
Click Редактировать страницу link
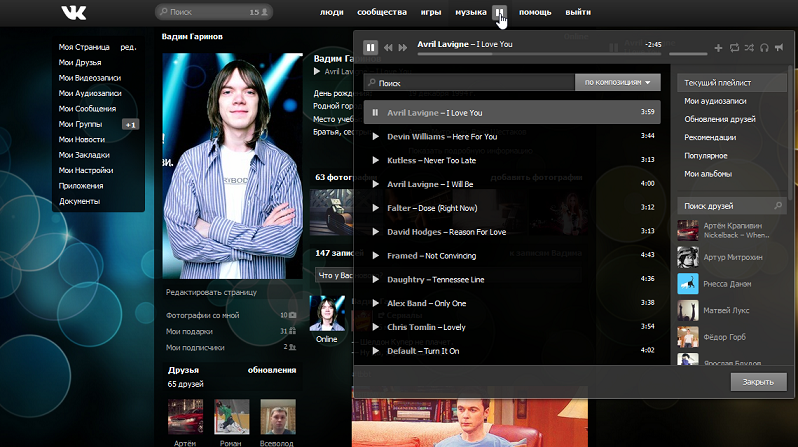(x=211, y=292)
